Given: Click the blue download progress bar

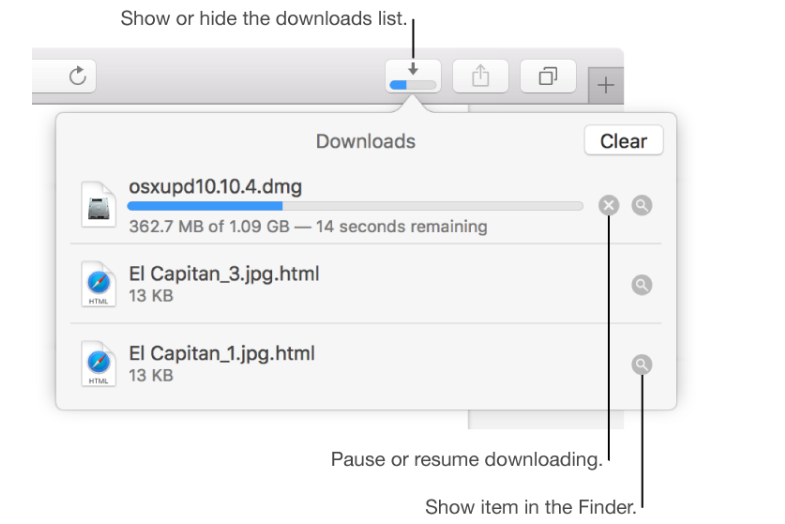Looking at the screenshot, I should point(205,206).
